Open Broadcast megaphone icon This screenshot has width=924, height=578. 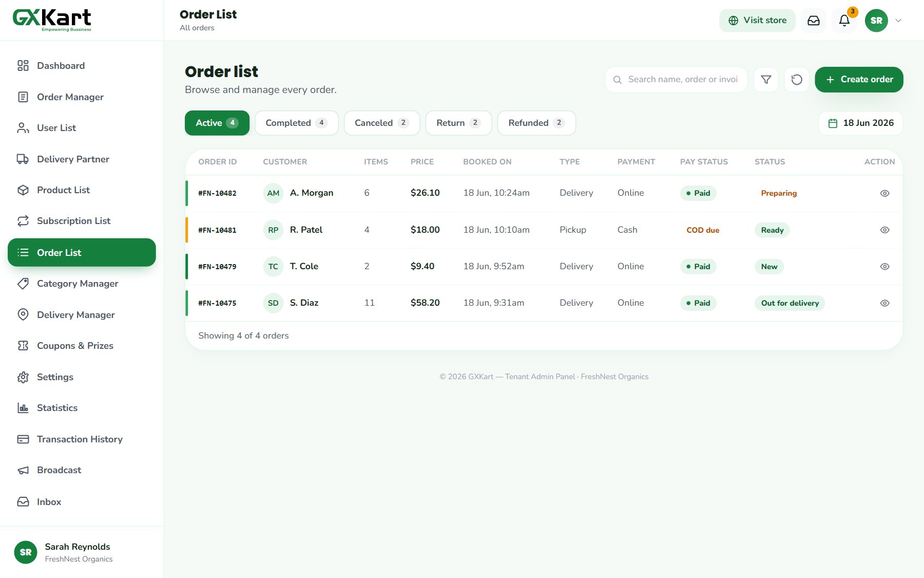[x=23, y=470]
